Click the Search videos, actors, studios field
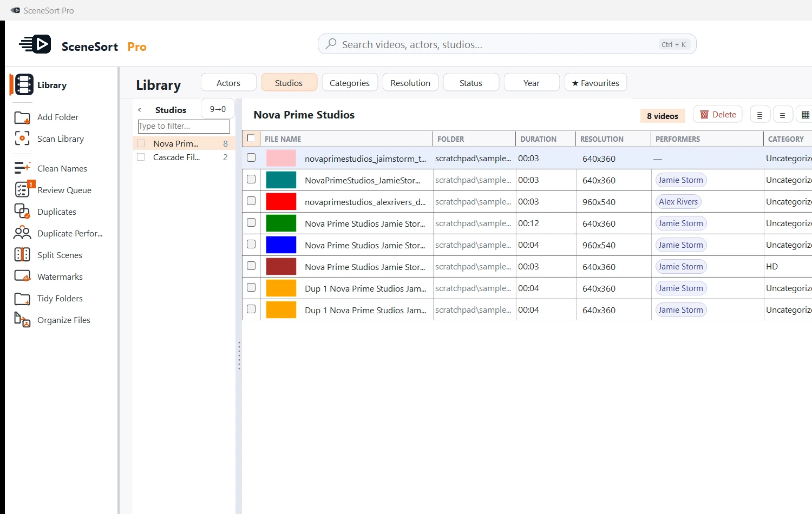812x514 pixels. pos(507,44)
